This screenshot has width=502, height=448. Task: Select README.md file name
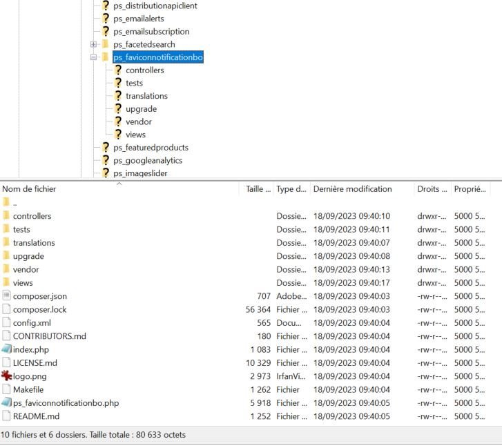(36, 417)
